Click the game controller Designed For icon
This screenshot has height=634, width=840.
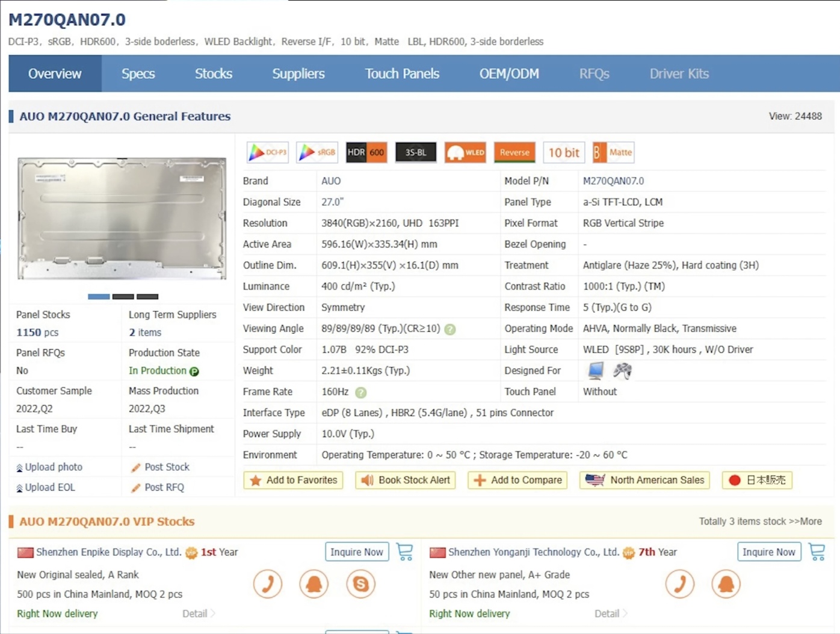tap(623, 370)
